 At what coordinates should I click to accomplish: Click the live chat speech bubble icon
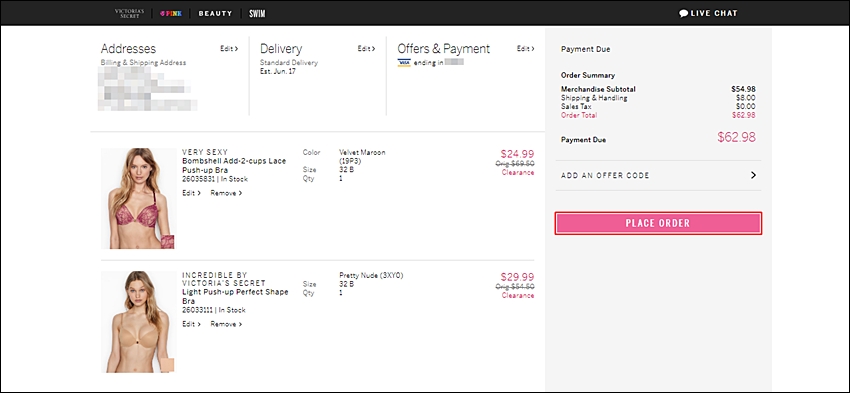coord(684,14)
